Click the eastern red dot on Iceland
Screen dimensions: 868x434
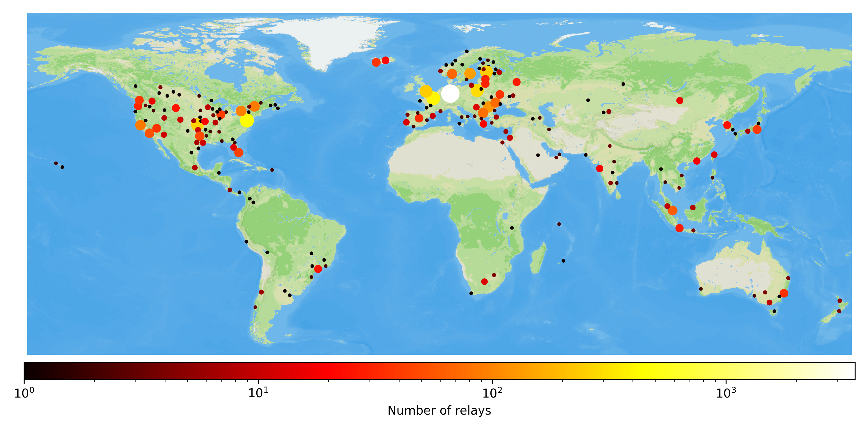coord(385,60)
